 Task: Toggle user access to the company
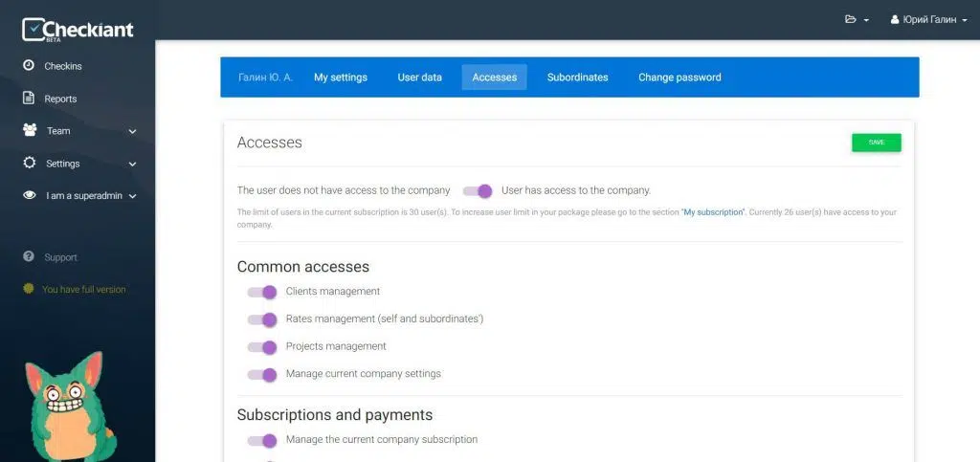click(x=477, y=190)
